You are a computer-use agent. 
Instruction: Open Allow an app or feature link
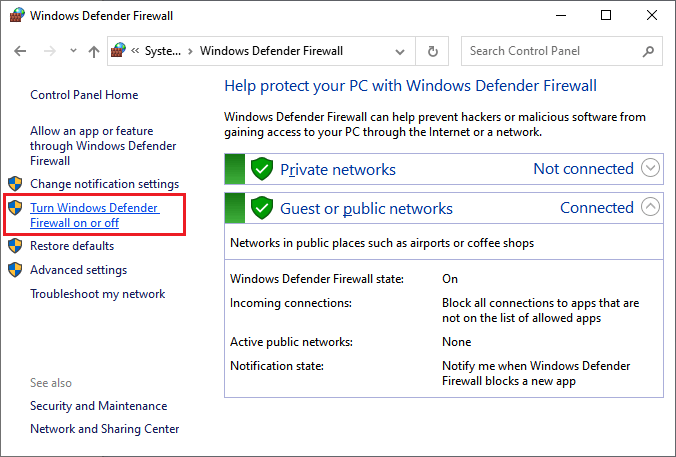tap(103, 146)
